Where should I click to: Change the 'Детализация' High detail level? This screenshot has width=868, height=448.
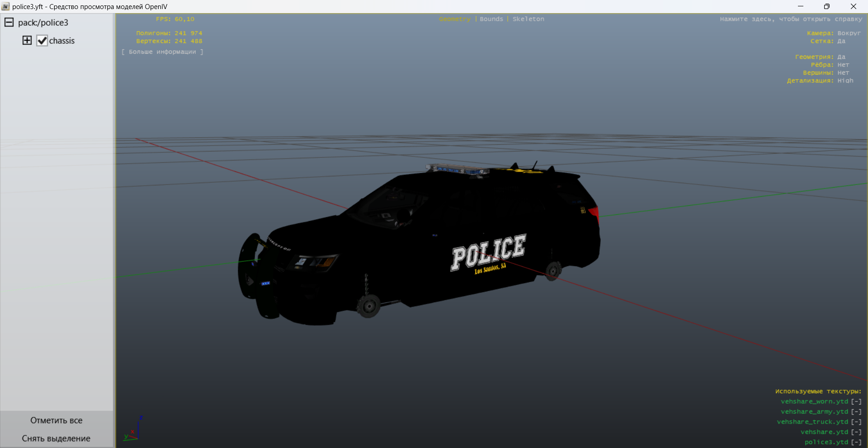pos(845,80)
